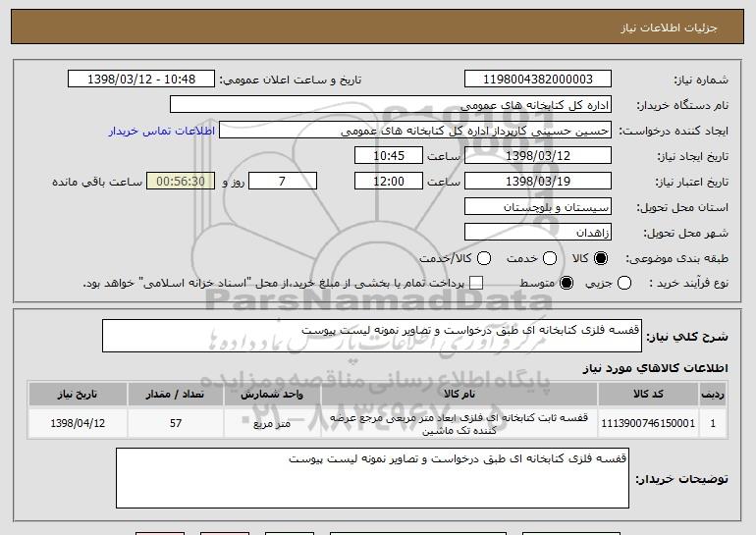The width and height of the screenshot is (756, 535).
Task: Click the validity time 12:00 field
Action: (x=389, y=182)
